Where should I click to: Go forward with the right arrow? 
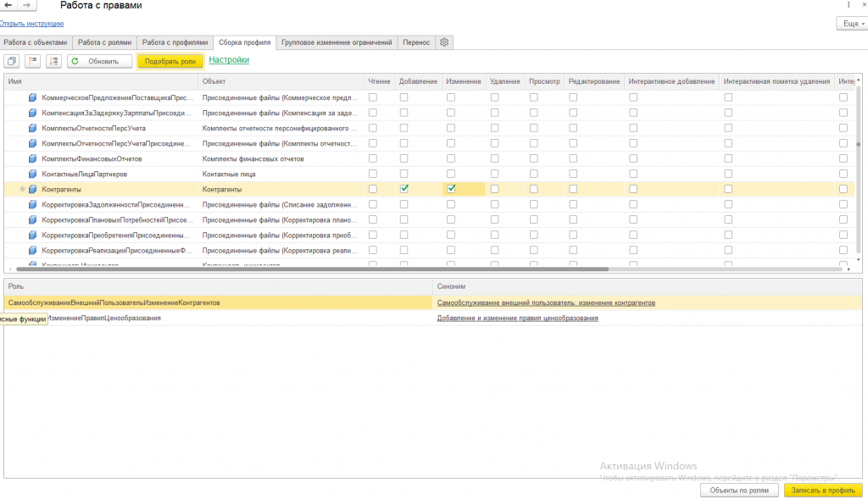click(26, 5)
